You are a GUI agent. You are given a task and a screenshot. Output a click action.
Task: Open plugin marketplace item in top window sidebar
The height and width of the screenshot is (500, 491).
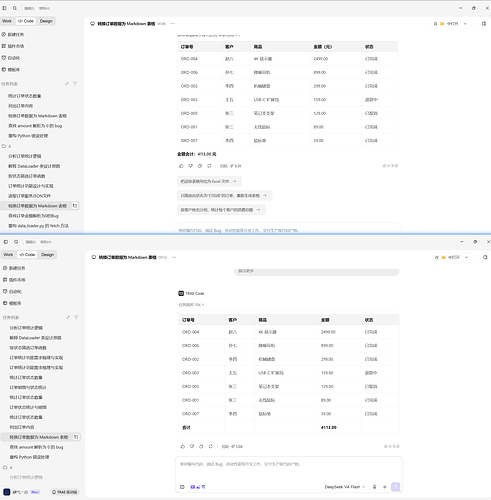click(x=13, y=46)
